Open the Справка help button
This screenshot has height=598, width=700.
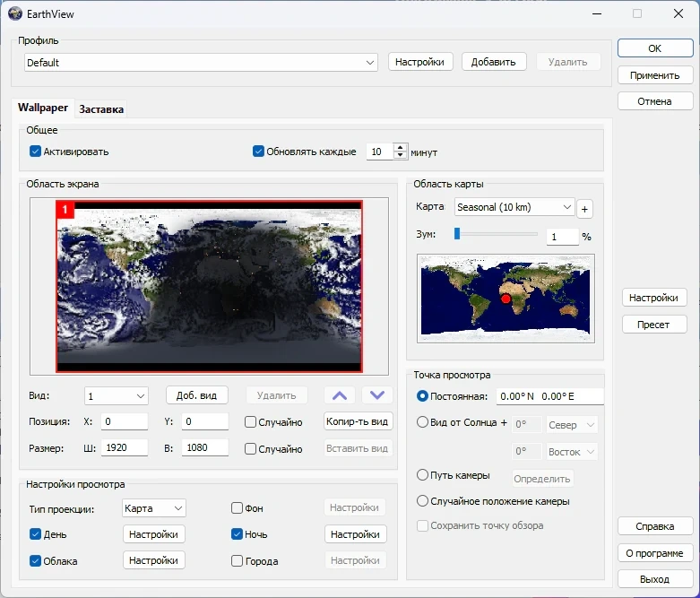(655, 526)
